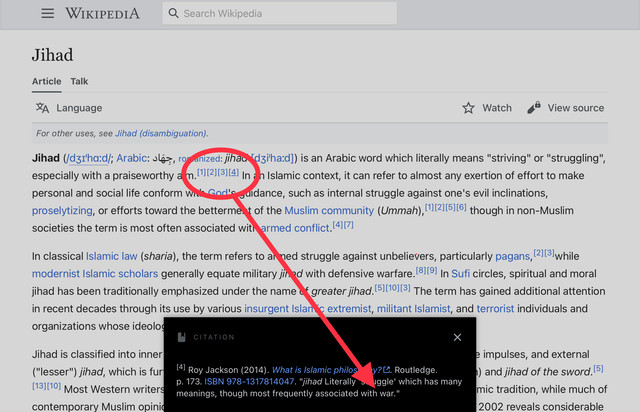Open the Islamic law link
This screenshot has height=412, width=640.
click(111, 256)
